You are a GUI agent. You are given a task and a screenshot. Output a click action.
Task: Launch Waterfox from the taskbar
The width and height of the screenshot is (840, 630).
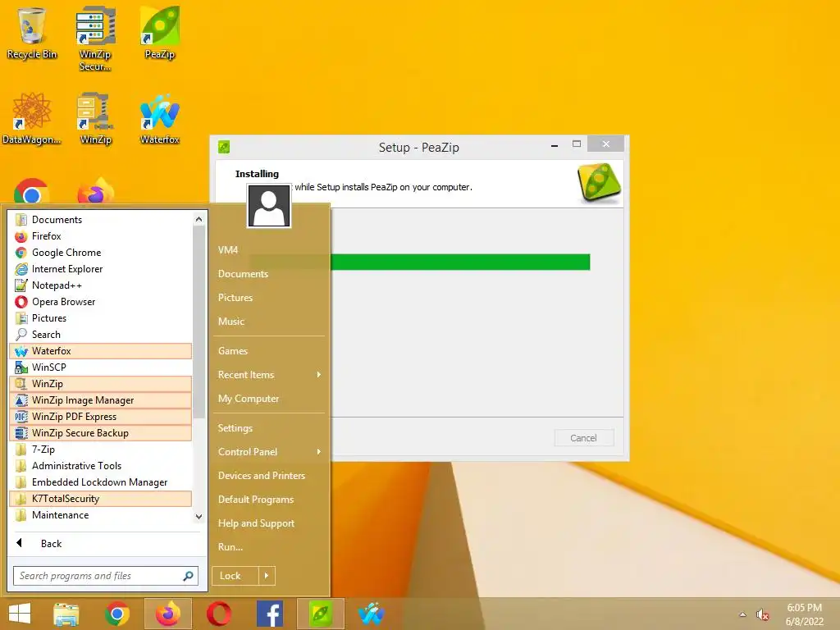372,614
